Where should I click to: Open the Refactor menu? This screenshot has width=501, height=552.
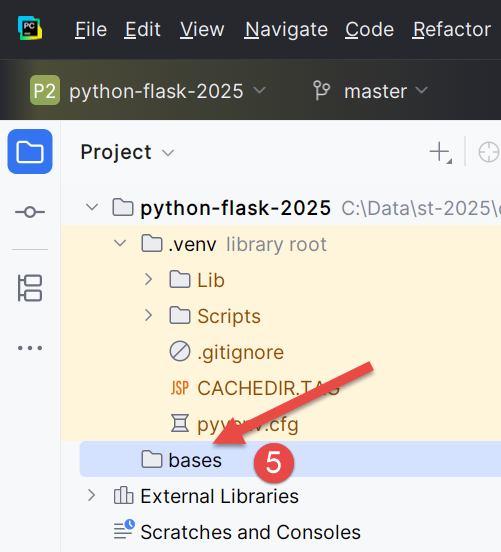pos(452,29)
